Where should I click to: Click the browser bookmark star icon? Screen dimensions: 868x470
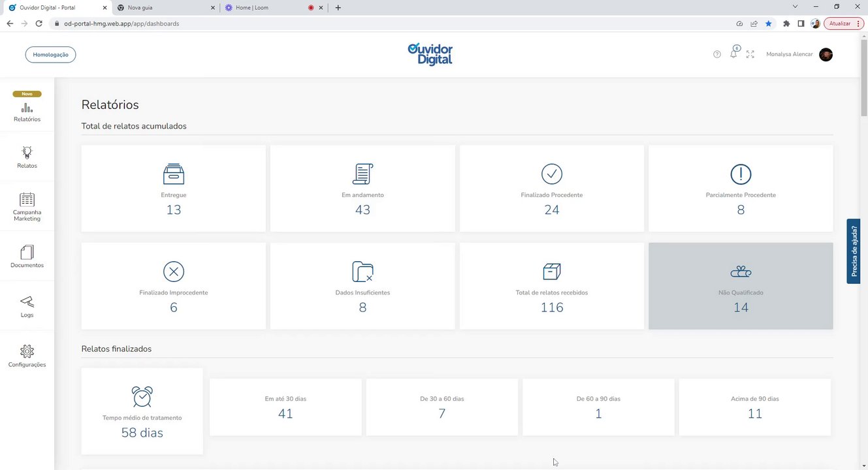tap(768, 23)
